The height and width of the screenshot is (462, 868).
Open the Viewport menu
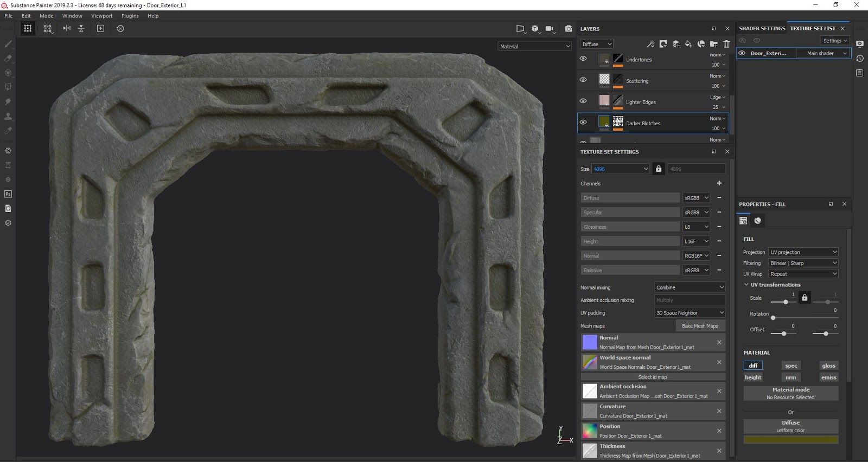[x=102, y=16]
